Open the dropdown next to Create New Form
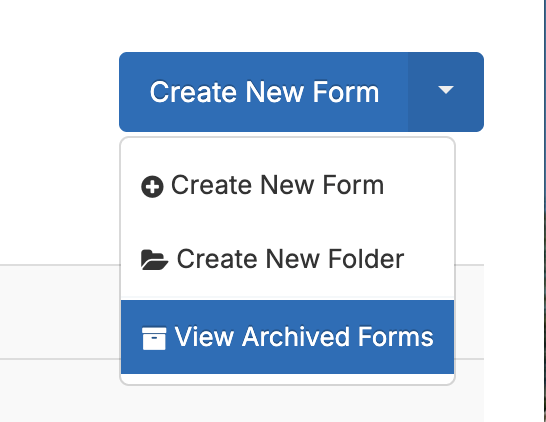546x422 pixels. pos(446,92)
